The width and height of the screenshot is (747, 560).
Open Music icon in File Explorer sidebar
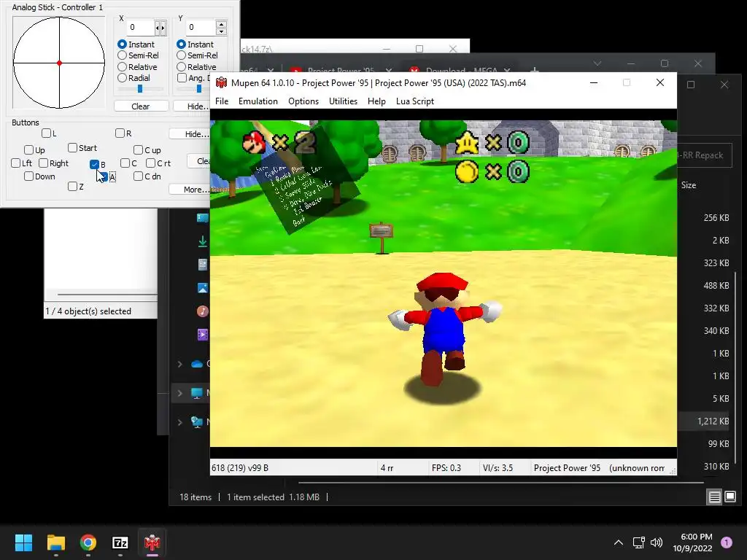203,311
